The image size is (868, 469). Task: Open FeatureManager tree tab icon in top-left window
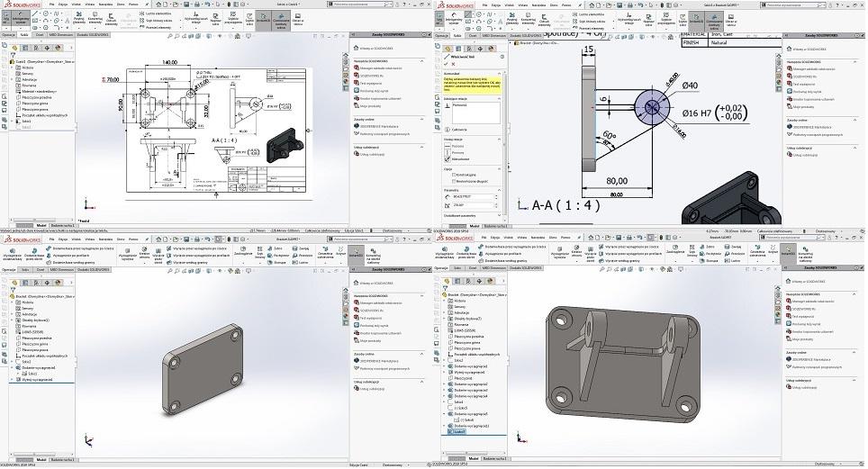click(x=15, y=48)
